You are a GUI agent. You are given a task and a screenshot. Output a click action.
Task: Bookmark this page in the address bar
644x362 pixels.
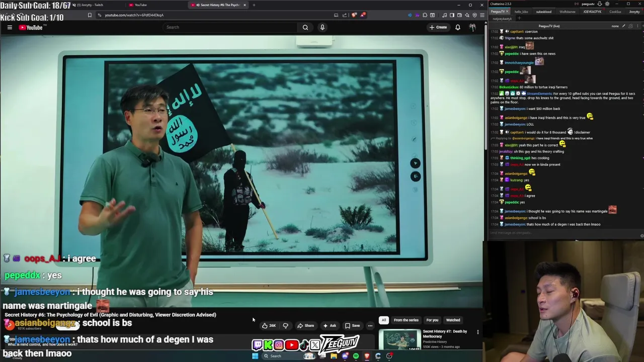point(90,15)
